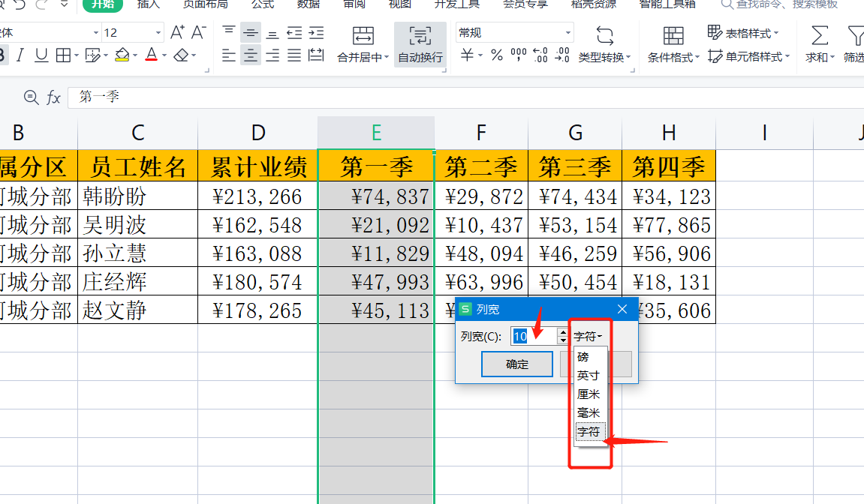Screen dimensions: 864x504
Task: Open cell style dropdown
Action: (749, 56)
